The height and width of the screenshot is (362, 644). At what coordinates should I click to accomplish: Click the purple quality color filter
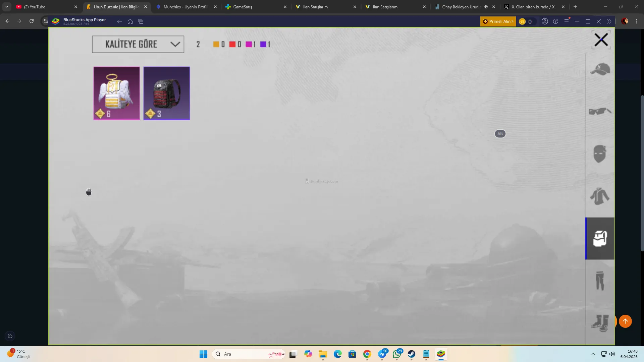(263, 44)
